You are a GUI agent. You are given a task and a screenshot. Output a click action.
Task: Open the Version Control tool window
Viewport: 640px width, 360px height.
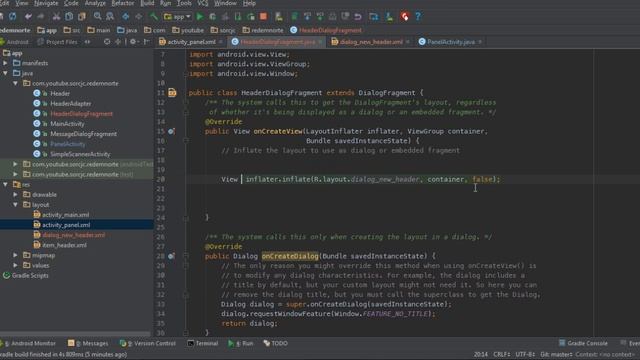click(x=148, y=344)
